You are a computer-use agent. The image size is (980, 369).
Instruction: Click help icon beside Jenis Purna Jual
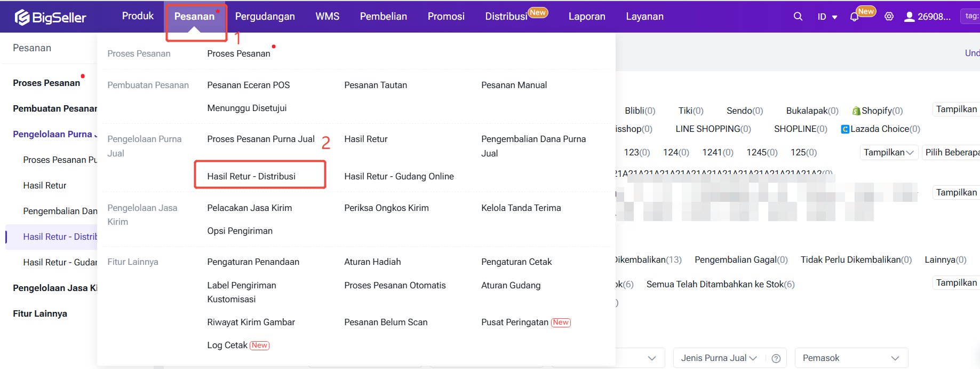[x=776, y=358]
